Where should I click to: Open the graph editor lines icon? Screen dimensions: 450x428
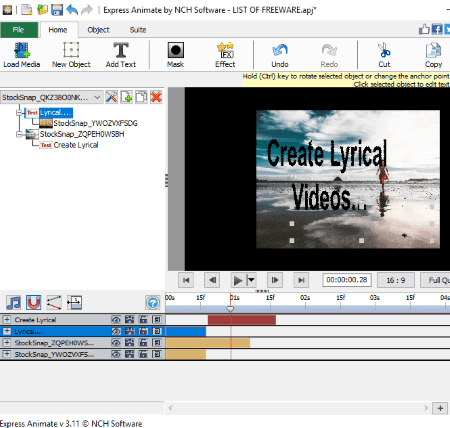point(54,302)
